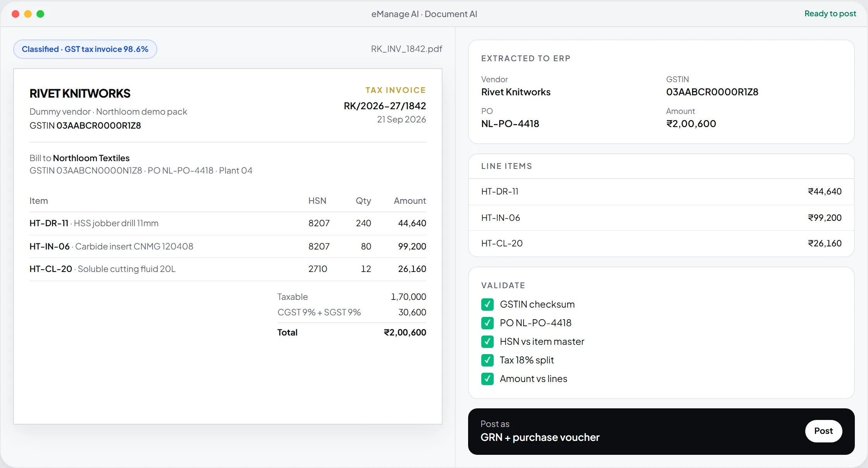
Task: Click invoice number RK/2026-27/1842
Action: click(x=385, y=106)
